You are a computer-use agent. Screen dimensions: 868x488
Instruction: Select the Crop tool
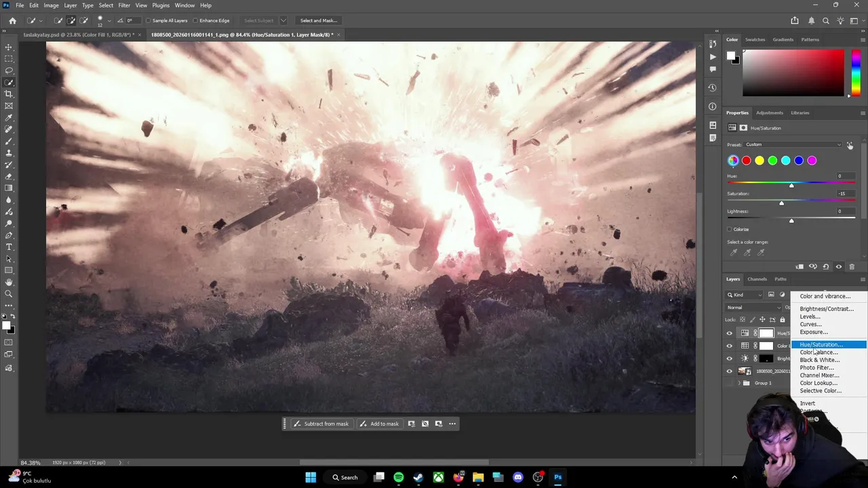click(9, 94)
